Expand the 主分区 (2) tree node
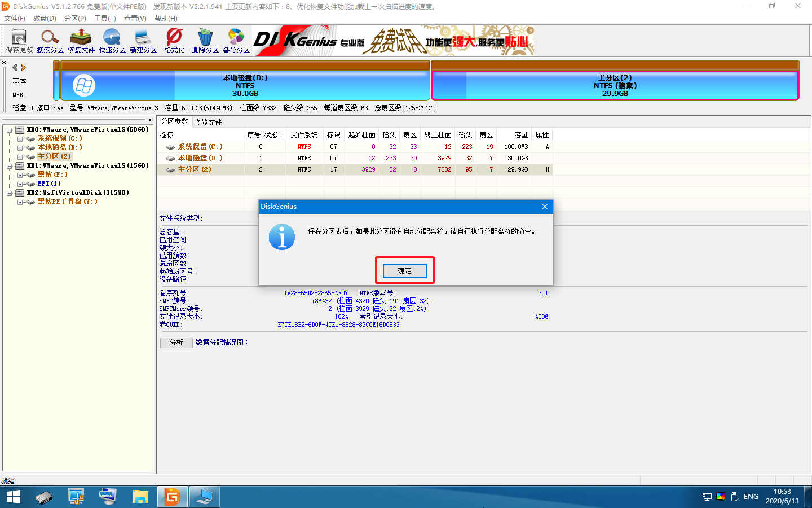Viewport: 812px width, 508px height. (x=20, y=157)
